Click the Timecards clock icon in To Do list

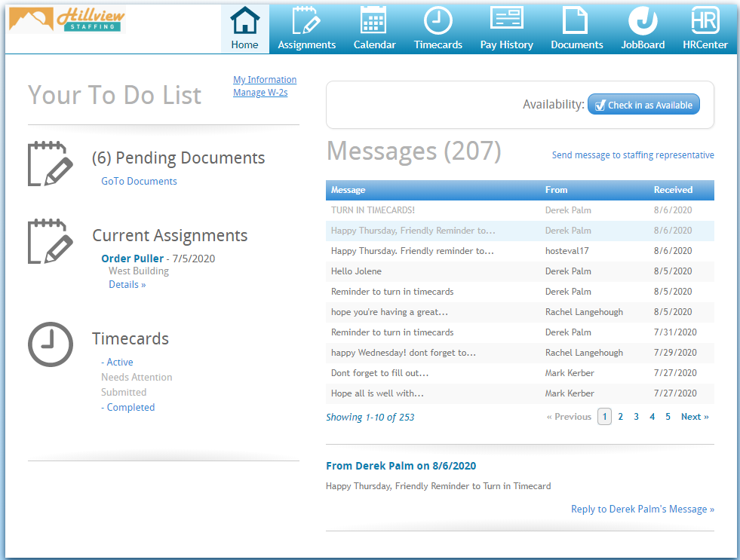(x=51, y=344)
